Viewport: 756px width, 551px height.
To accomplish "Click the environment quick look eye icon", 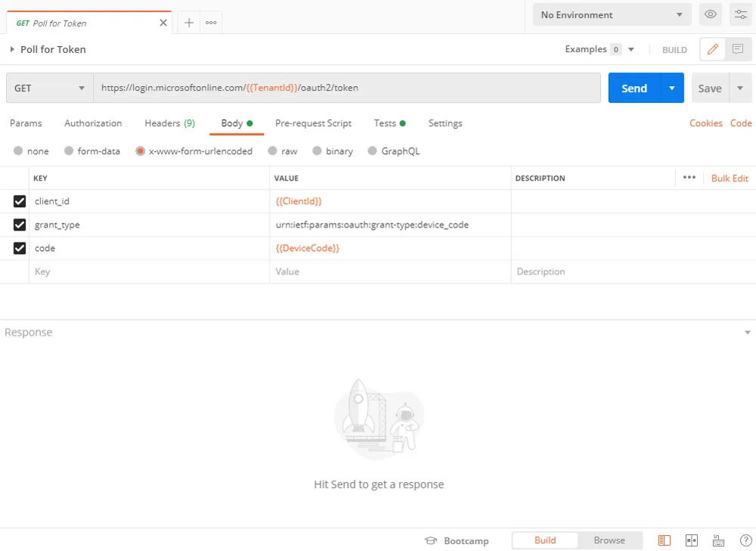I will pos(710,14).
